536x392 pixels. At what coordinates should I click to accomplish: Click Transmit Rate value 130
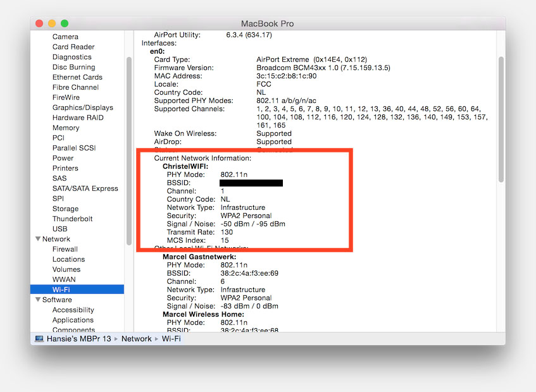227,232
